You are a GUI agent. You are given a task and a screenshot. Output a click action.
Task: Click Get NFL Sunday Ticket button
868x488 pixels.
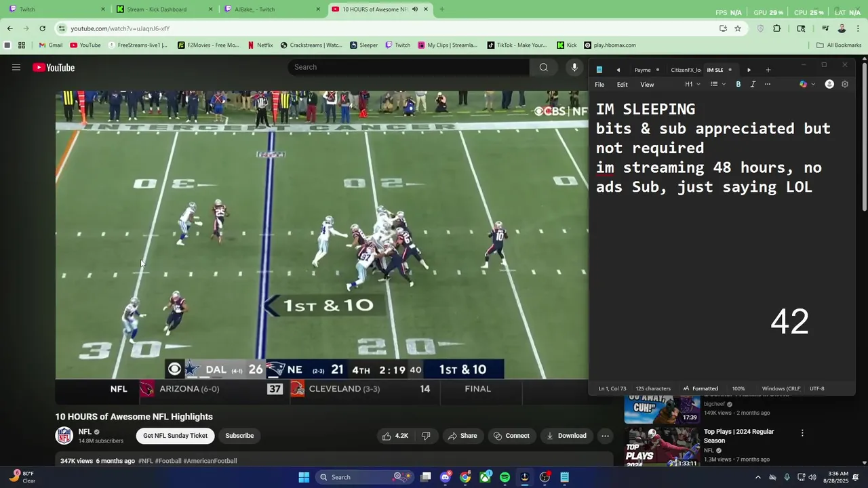pos(175,436)
